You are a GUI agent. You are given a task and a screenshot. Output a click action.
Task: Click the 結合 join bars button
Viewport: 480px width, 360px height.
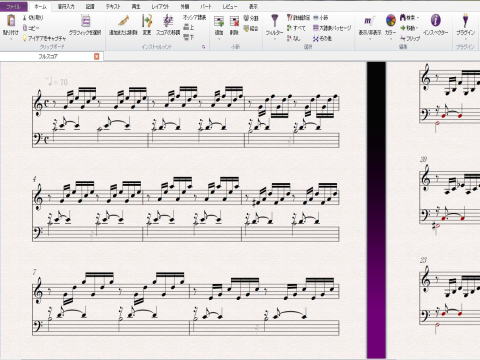tap(251, 29)
